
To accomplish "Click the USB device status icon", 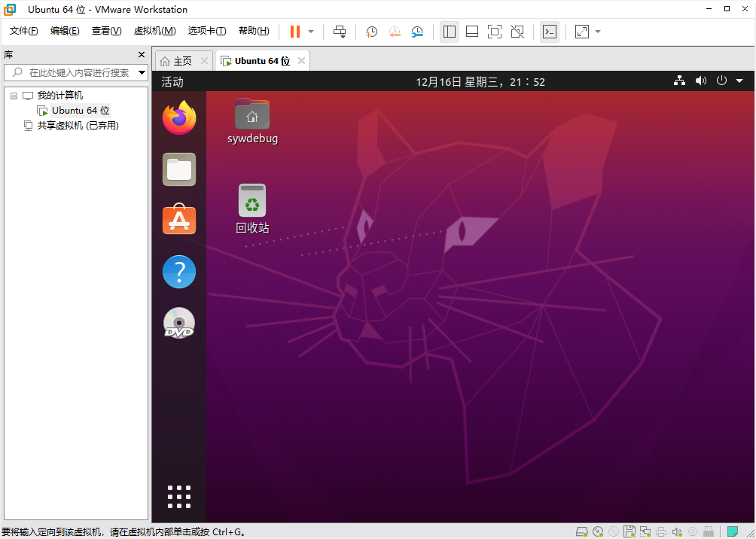I will pos(709,531).
